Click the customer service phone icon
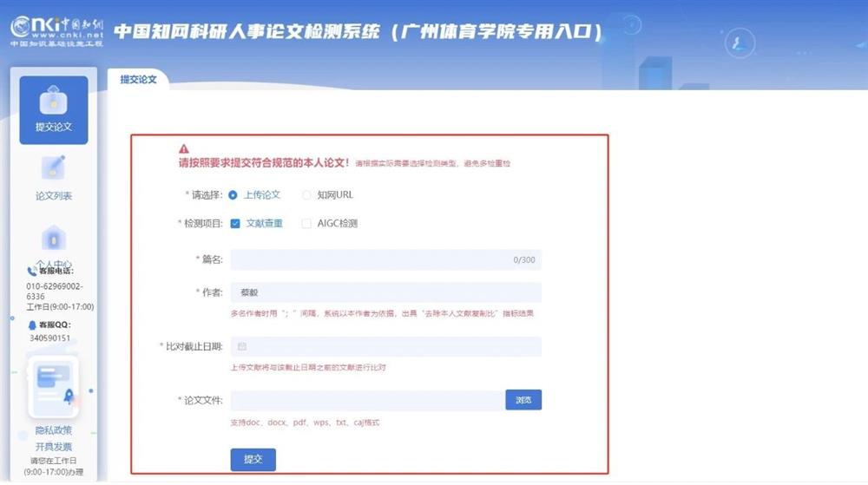Screen dimensions: 868x485 32,271
